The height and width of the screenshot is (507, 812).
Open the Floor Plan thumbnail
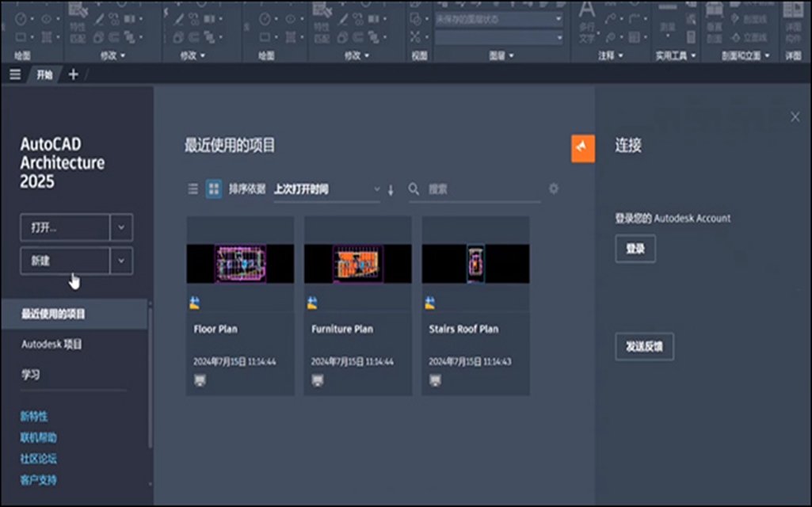tap(240, 264)
